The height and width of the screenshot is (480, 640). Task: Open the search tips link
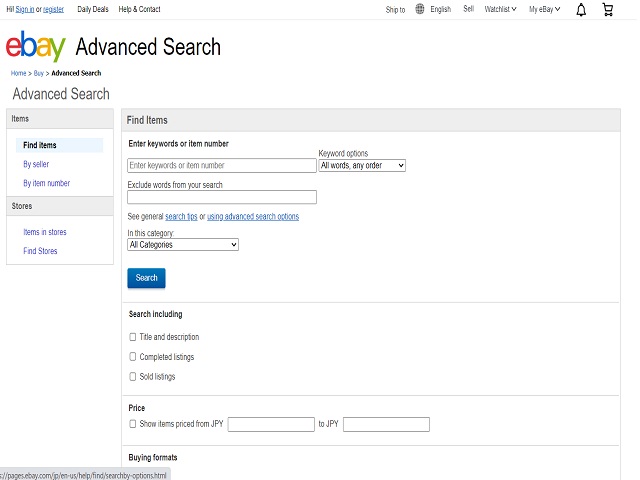point(181,216)
